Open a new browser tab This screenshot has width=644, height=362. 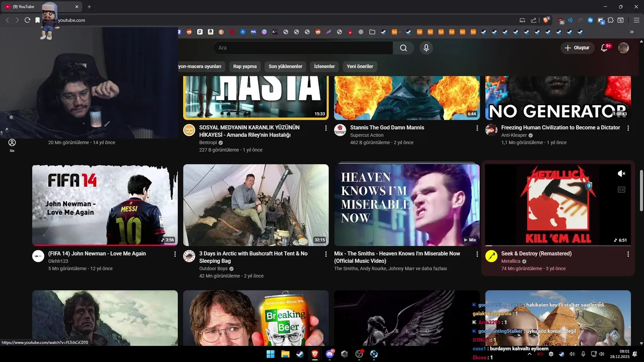pos(89,7)
